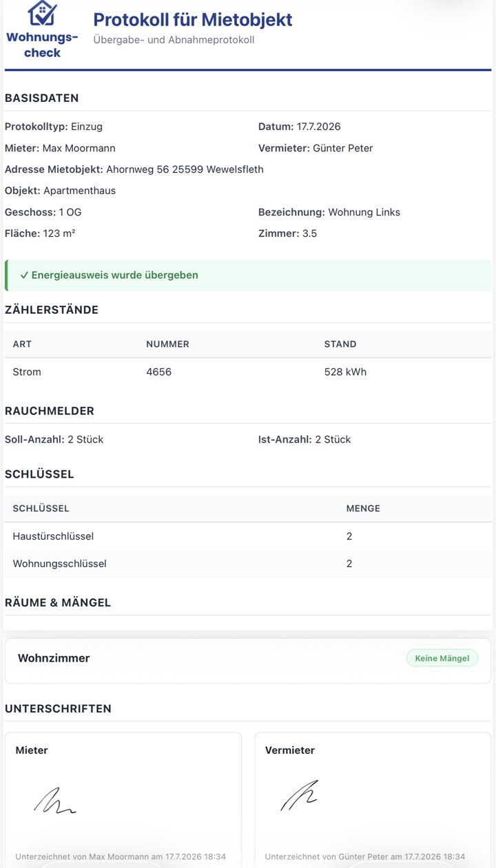496x868 pixels.
Task: Select the Keine Mängel badge
Action: click(x=442, y=658)
